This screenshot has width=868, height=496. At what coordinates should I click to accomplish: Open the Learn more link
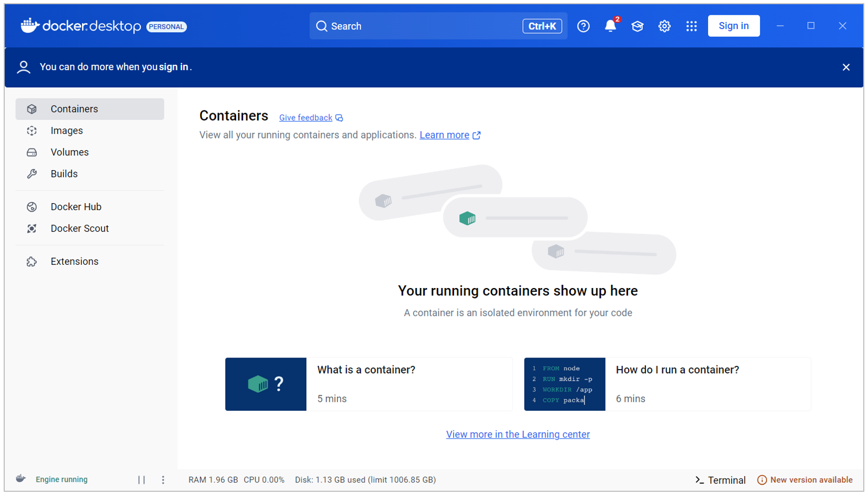(444, 135)
